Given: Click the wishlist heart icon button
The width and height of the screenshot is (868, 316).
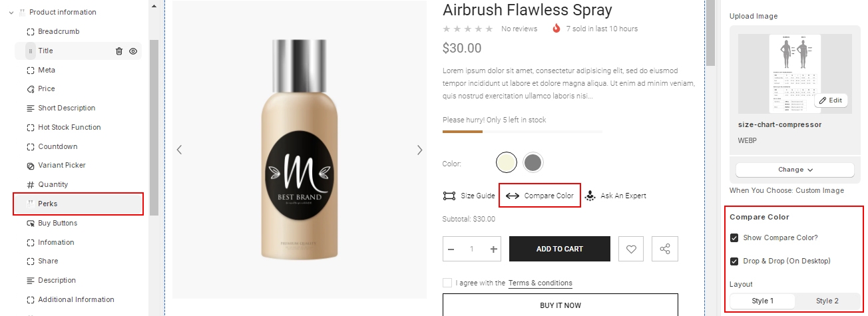Looking at the screenshot, I should coord(631,249).
